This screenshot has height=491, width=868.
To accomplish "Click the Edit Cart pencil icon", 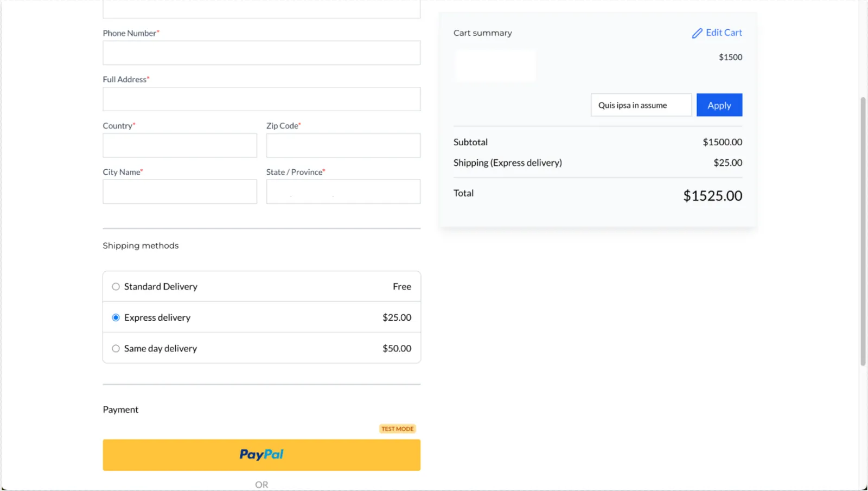I will click(697, 33).
